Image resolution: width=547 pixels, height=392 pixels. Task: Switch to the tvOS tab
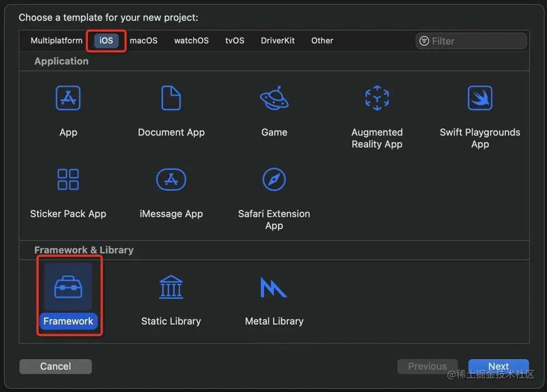tap(235, 40)
